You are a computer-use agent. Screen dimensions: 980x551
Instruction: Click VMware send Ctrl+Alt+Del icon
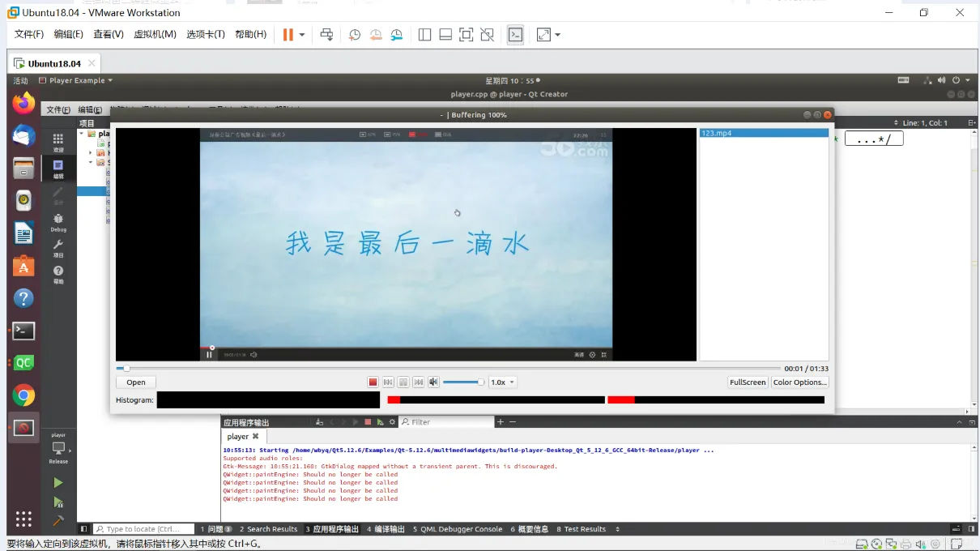326,35
